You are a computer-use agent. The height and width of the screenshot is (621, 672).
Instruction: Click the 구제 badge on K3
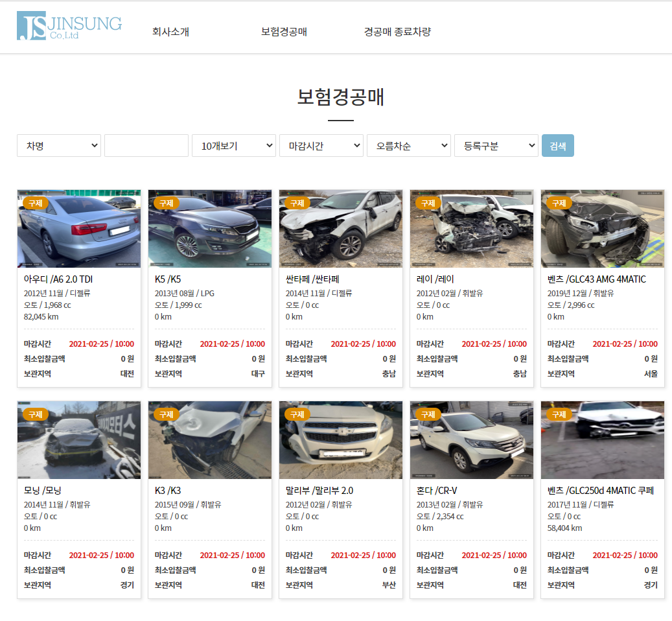click(167, 414)
